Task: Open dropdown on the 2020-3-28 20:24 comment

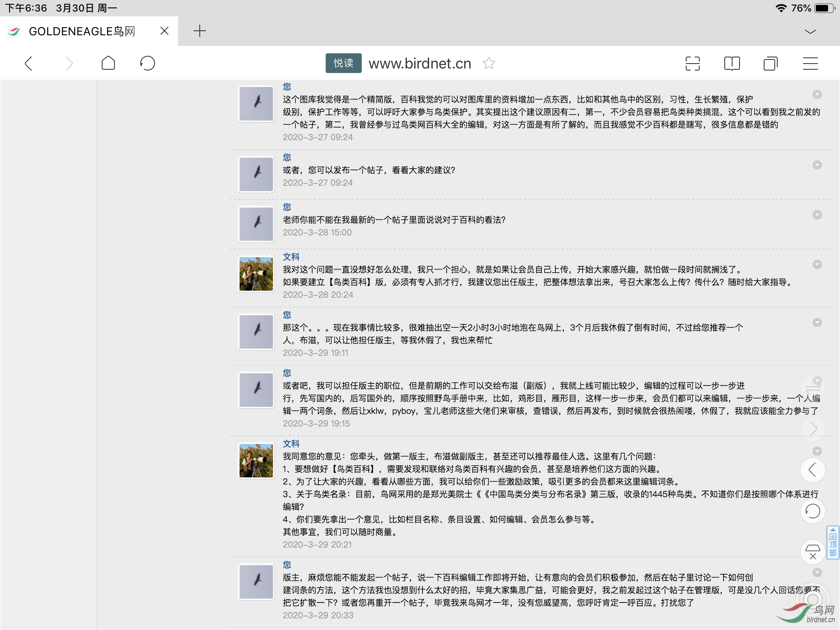Action: point(817,265)
